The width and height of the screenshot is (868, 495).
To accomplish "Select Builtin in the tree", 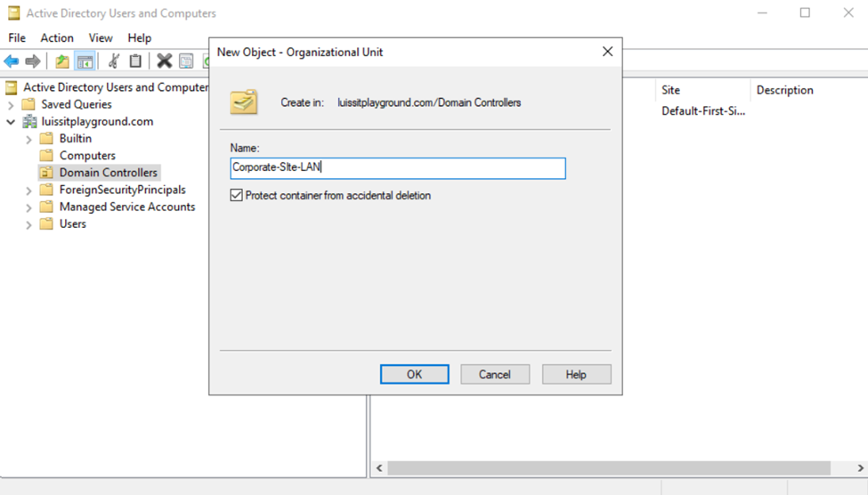I will pyautogui.click(x=76, y=138).
